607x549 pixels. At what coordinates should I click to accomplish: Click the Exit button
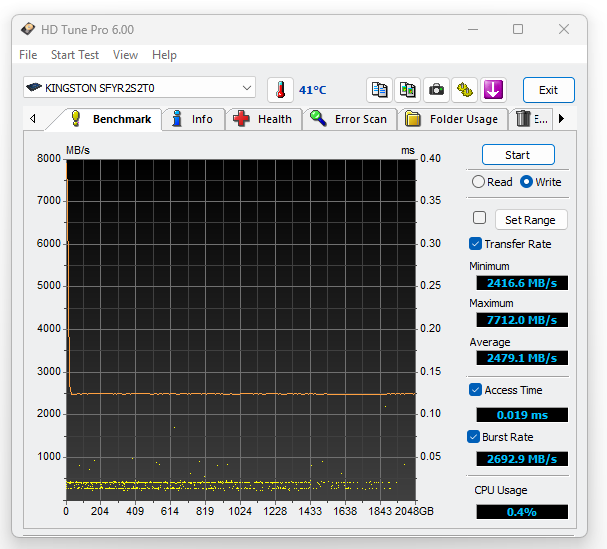548,90
